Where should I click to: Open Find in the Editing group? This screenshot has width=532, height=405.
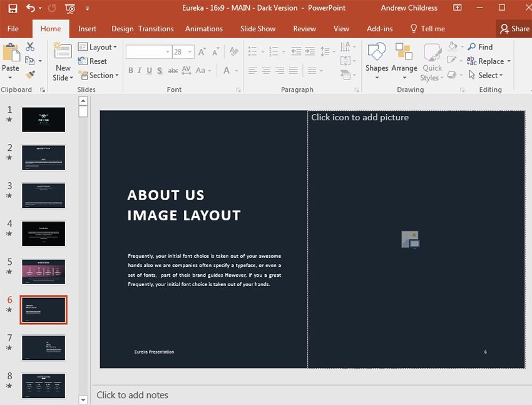pos(480,47)
